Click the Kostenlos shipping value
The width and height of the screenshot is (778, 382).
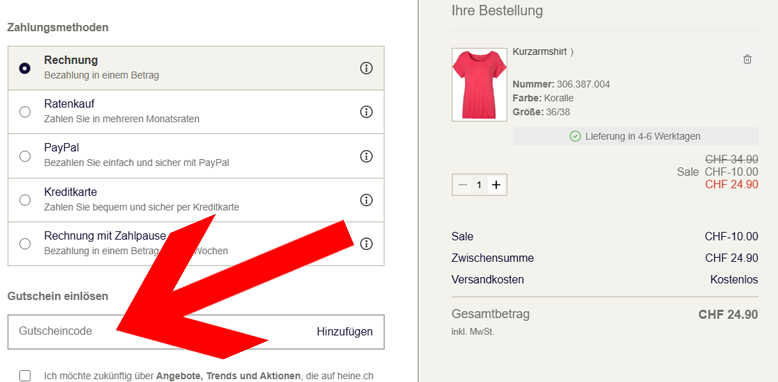[x=734, y=280]
